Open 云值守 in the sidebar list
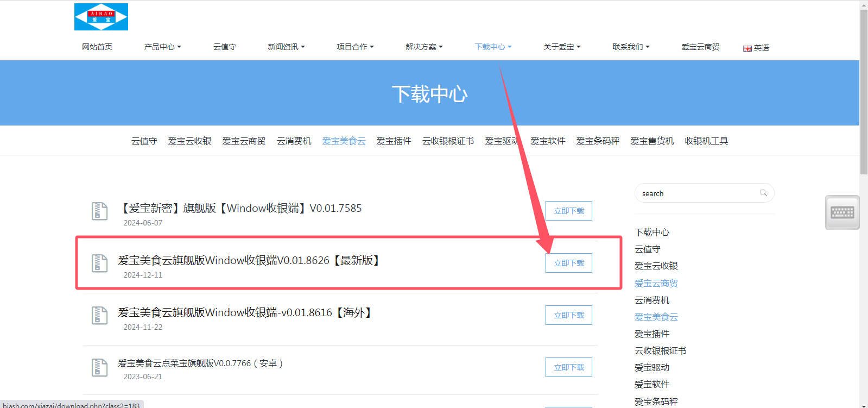This screenshot has width=868, height=408. pos(648,249)
